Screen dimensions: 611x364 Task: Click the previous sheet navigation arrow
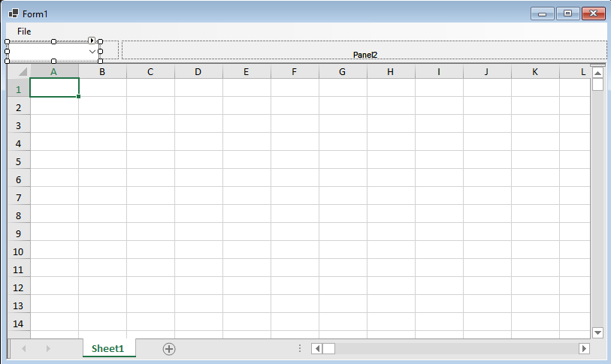pyautogui.click(x=24, y=348)
